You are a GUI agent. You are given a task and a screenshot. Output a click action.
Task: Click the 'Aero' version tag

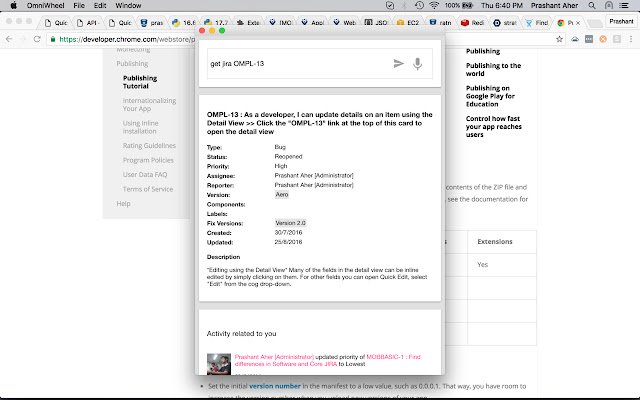[282, 194]
